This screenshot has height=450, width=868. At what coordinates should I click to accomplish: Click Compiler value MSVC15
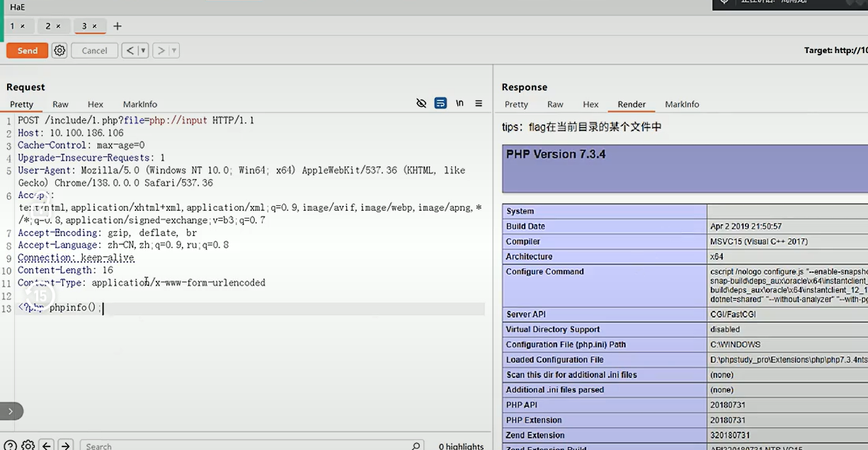click(758, 241)
